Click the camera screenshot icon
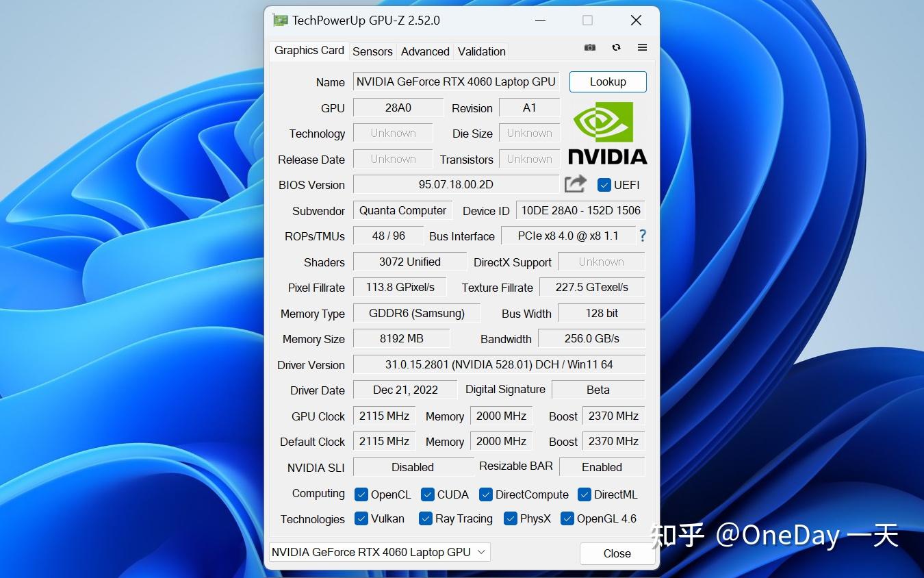Viewport: 924px width, 578px height. point(589,47)
